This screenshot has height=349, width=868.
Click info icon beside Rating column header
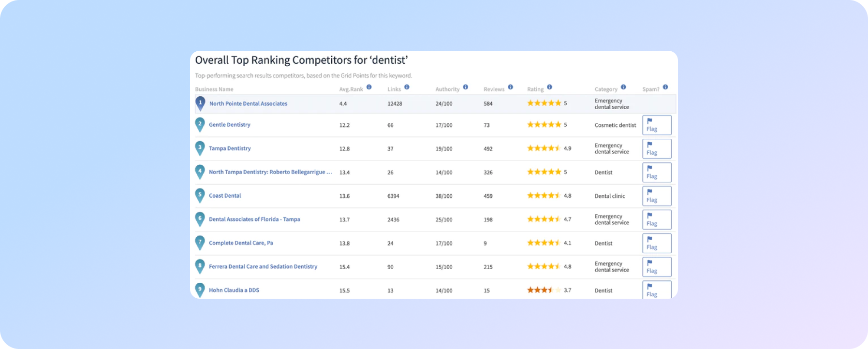[549, 87]
